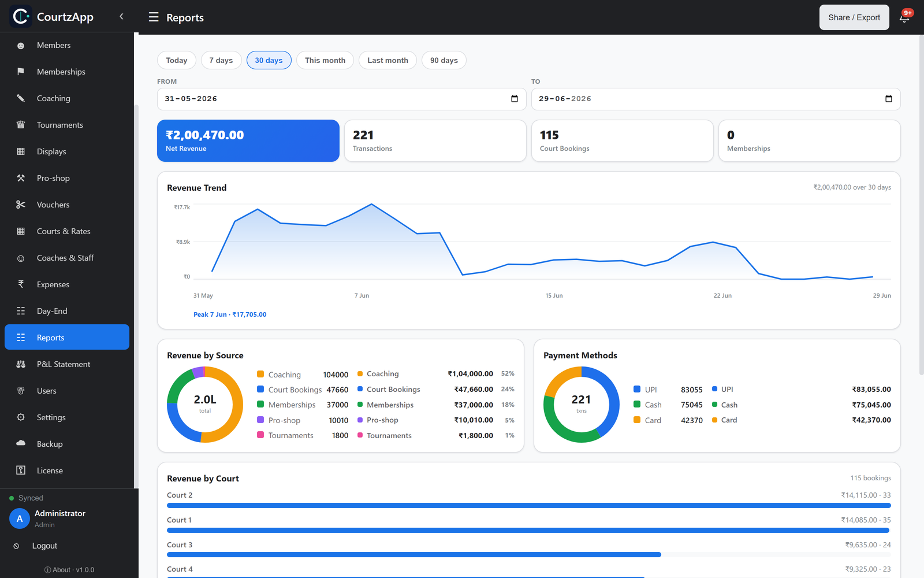Click the Payment Methods donut chart
Image resolution: width=924 pixels, height=578 pixels.
point(582,405)
